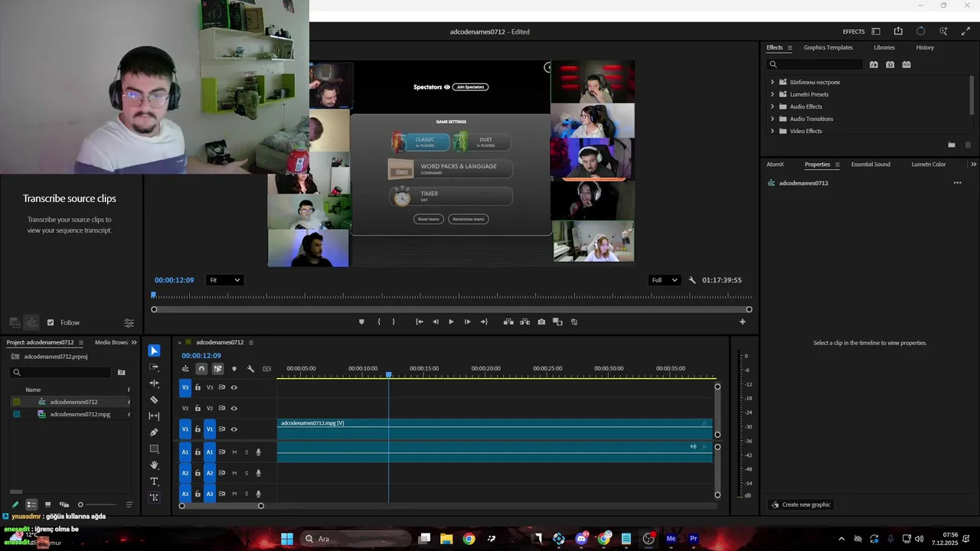Click the Insert sequences as nests toggle

coord(185,369)
